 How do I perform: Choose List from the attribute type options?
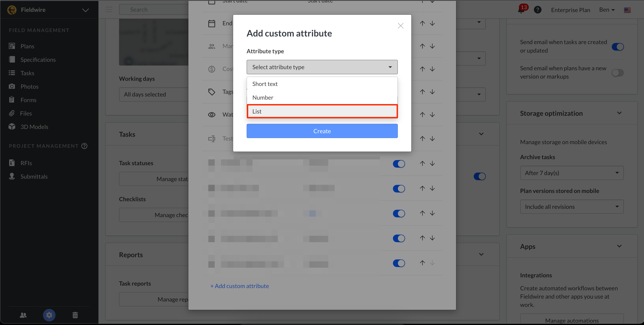point(322,111)
